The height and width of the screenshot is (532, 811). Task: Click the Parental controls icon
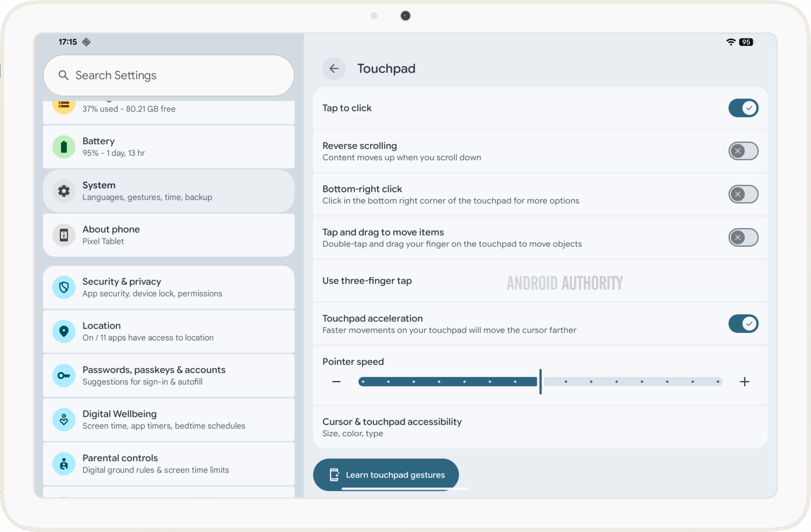pyautogui.click(x=64, y=464)
